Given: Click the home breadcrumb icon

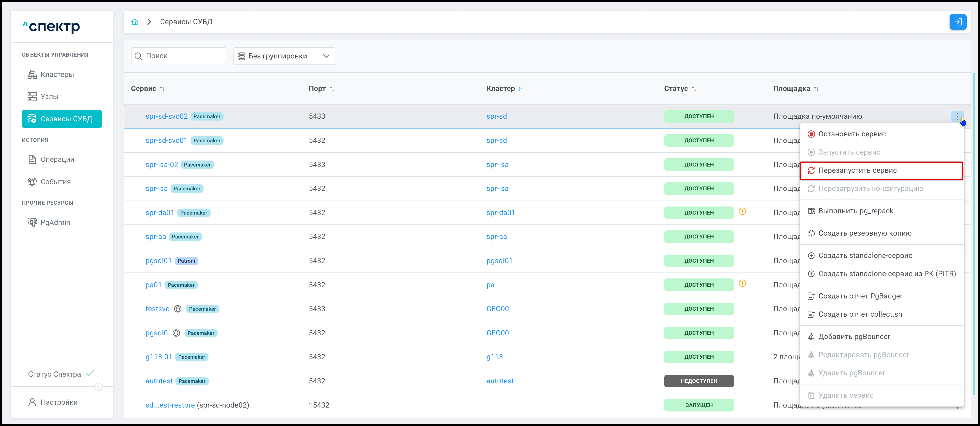Looking at the screenshot, I should coord(135,22).
